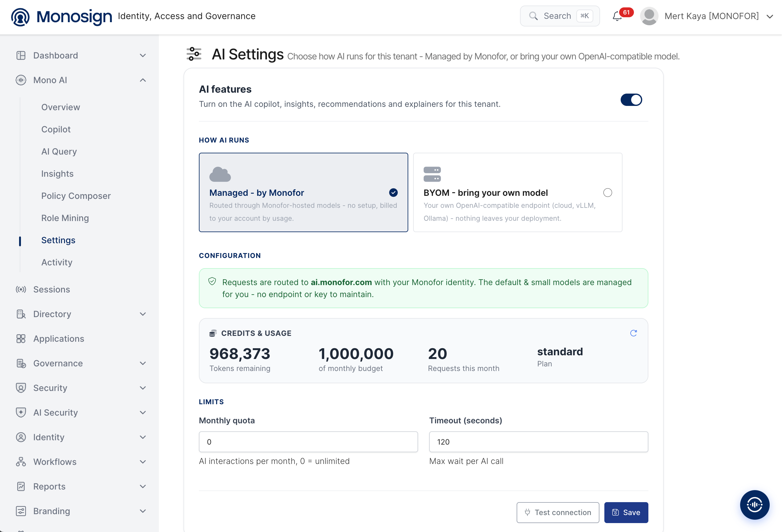Click the Mono AI sidebar icon
The width and height of the screenshot is (782, 532).
[x=21, y=80]
